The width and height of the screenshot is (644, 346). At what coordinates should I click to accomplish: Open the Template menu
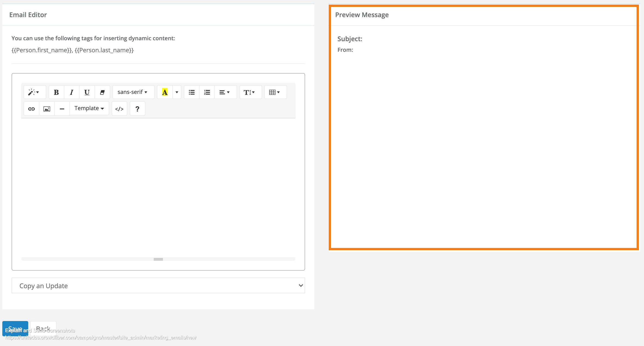(x=89, y=108)
